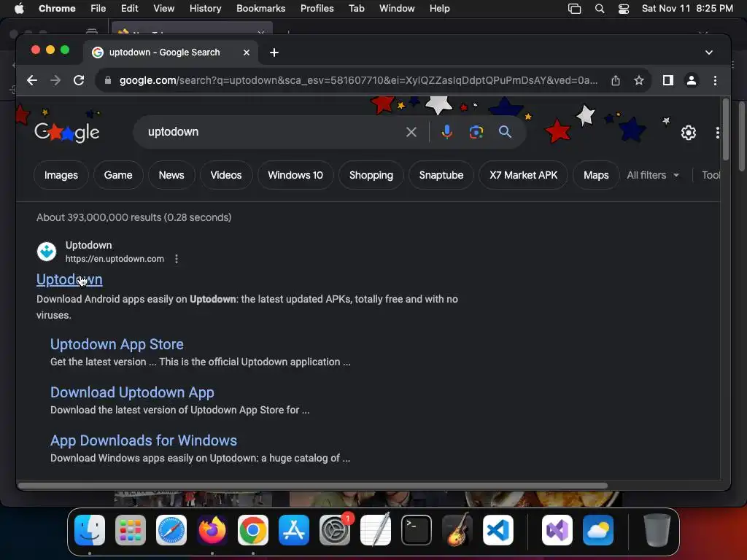
Task: Filter results by Game
Action: click(x=118, y=175)
